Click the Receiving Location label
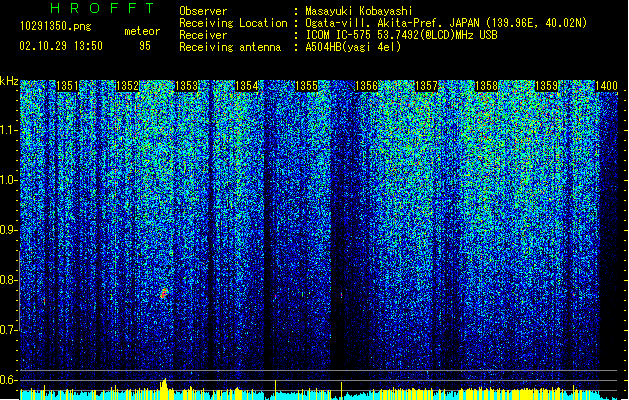The height and width of the screenshot is (400, 629). point(233,23)
